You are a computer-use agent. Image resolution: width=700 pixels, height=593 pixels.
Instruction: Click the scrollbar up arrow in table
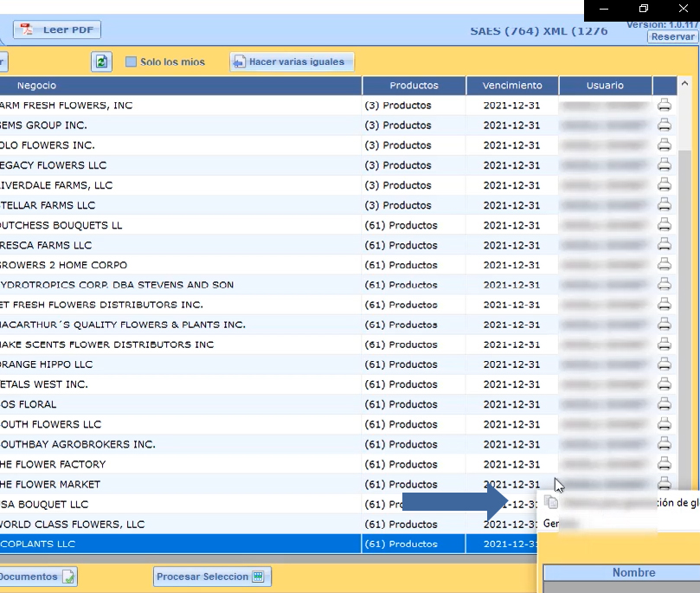pyautogui.click(x=684, y=86)
